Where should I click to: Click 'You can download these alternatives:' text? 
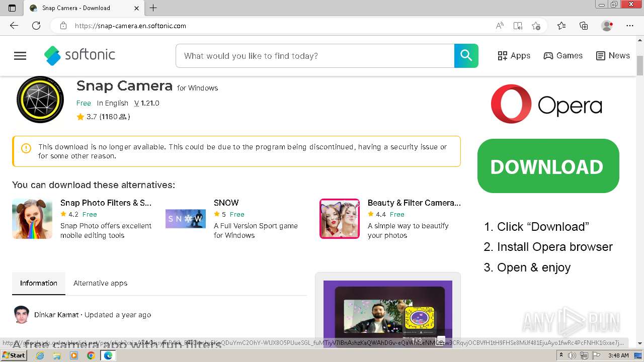[x=94, y=185]
